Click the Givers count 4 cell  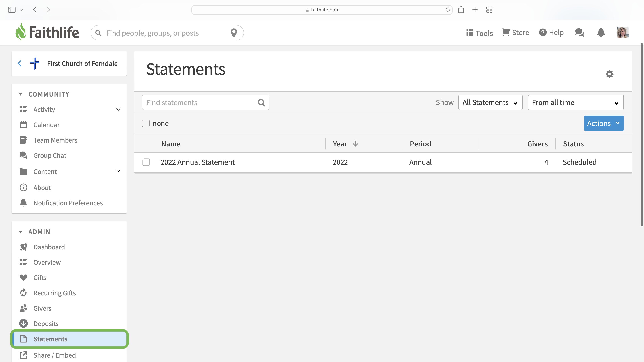546,162
